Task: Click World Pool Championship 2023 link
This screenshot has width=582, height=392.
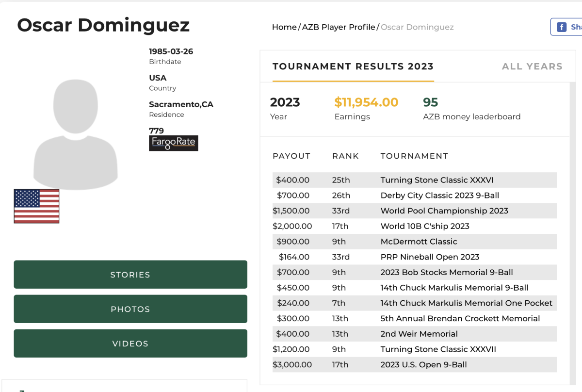Action: pyautogui.click(x=444, y=211)
